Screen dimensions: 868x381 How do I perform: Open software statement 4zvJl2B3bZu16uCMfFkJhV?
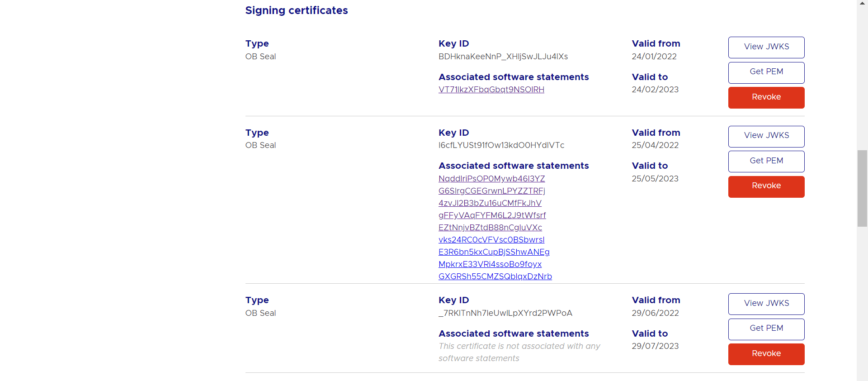pos(490,203)
